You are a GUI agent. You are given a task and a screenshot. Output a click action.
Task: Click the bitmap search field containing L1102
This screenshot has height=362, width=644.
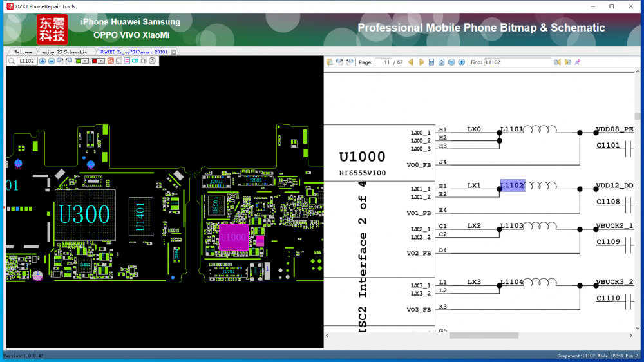coord(27,61)
